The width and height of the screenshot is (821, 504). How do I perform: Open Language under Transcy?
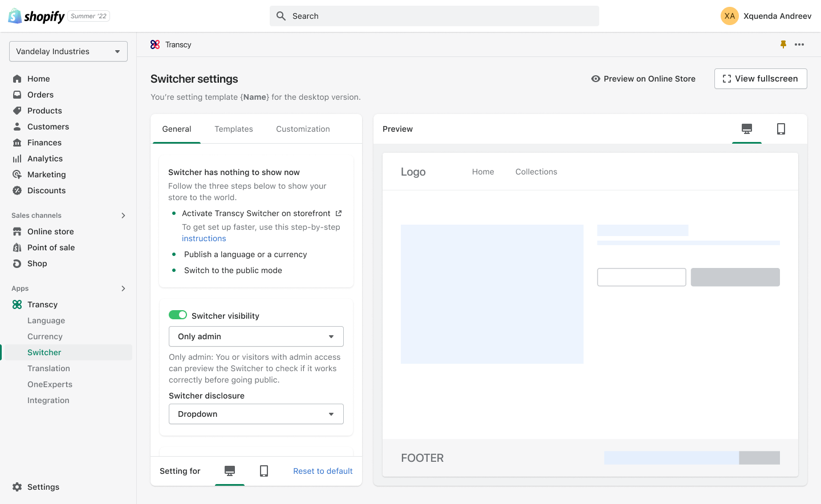point(46,320)
